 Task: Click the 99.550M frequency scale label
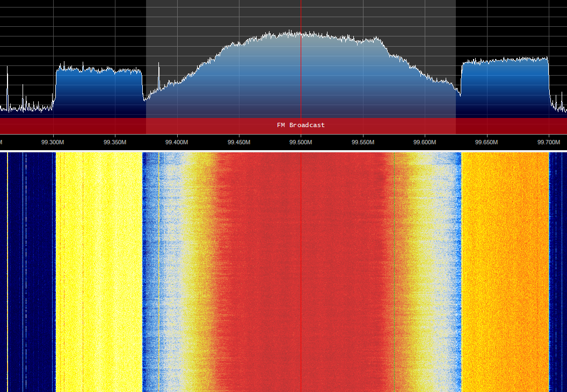363,142
